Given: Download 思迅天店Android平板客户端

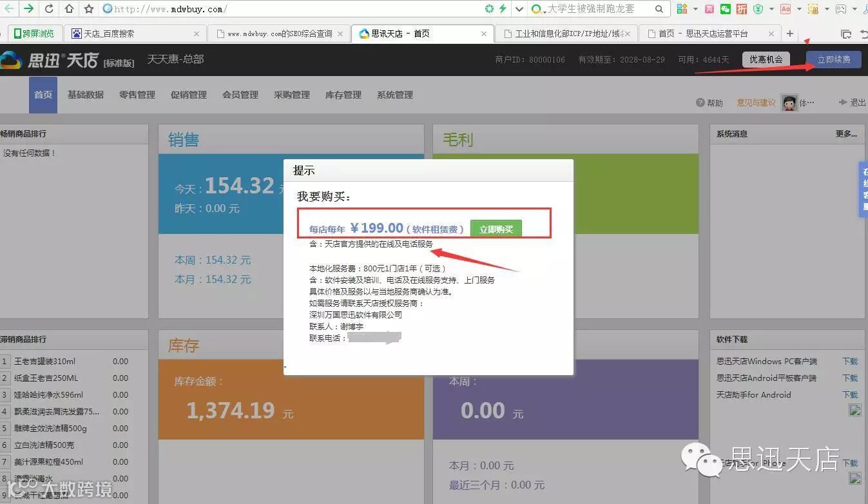Looking at the screenshot, I should [x=851, y=378].
